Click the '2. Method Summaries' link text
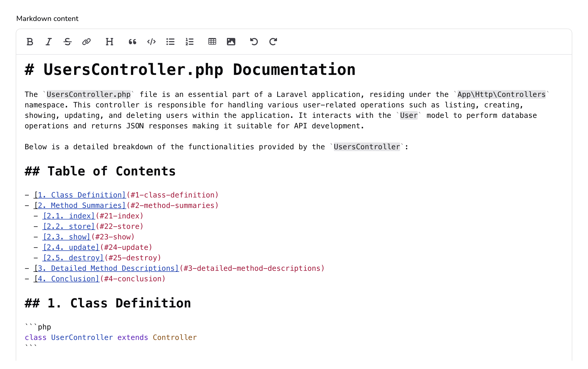588x369 pixels. pos(80,206)
